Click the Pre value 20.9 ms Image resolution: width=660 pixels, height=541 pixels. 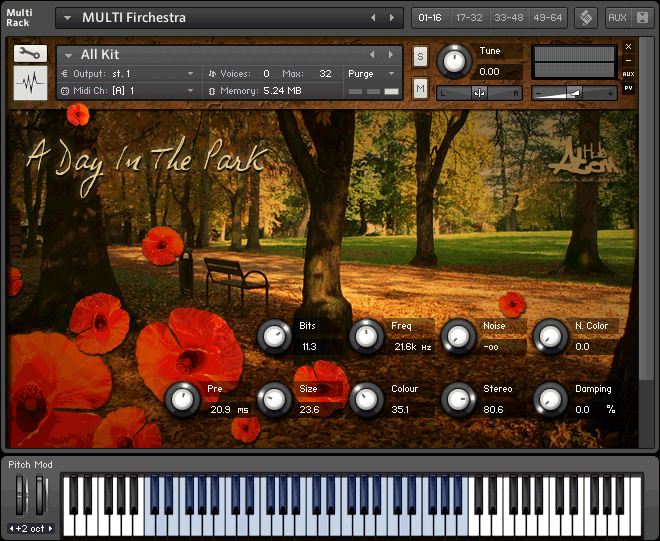pos(229,410)
